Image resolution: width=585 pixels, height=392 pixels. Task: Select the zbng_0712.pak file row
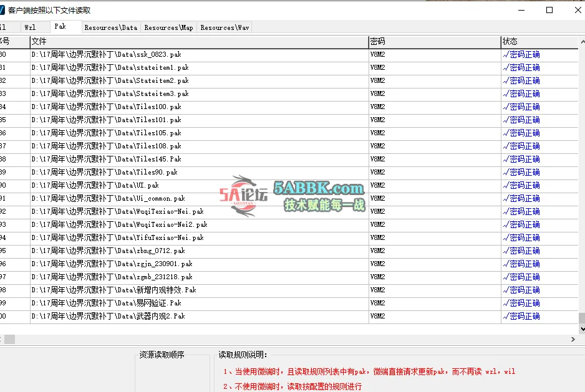coord(289,251)
